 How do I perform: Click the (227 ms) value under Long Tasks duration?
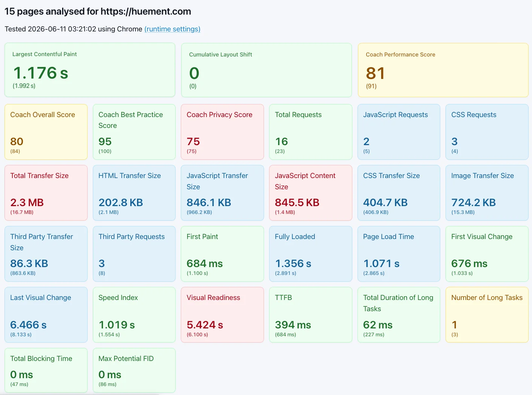pos(374,334)
